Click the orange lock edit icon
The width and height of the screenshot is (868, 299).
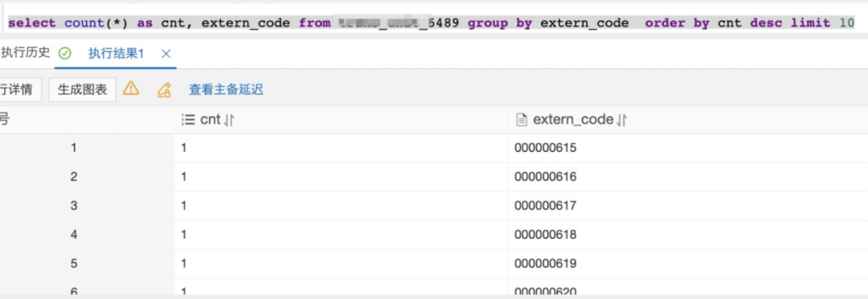[x=164, y=90]
